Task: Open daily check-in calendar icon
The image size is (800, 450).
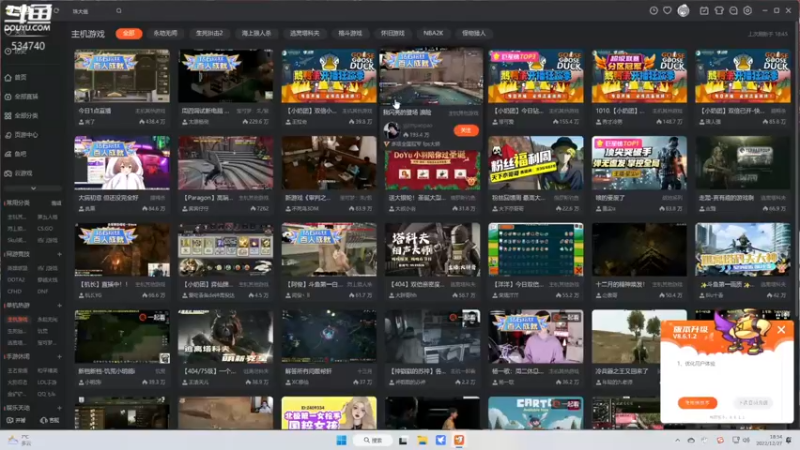Action: [x=704, y=11]
